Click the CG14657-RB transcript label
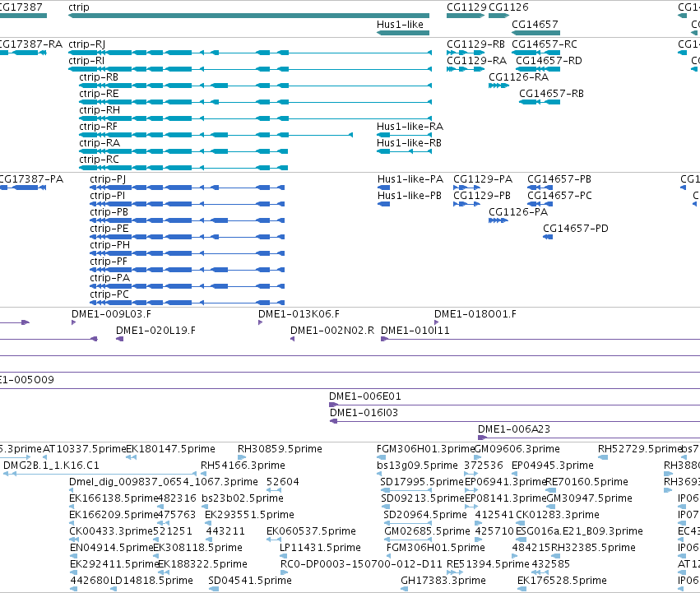The height and width of the screenshot is (593, 700). pos(551,94)
